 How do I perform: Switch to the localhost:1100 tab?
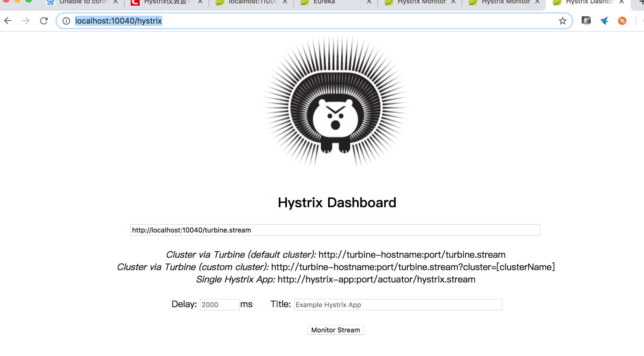coord(252,2)
